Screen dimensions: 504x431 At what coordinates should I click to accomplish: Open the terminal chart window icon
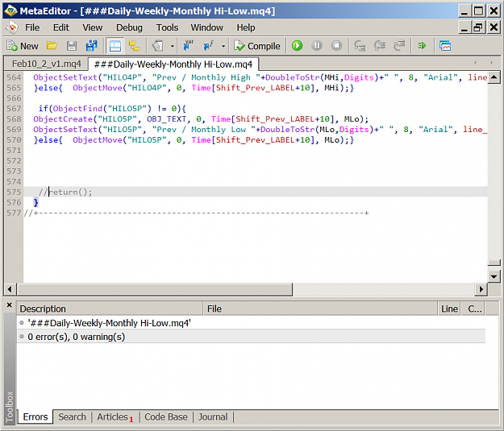[445, 46]
